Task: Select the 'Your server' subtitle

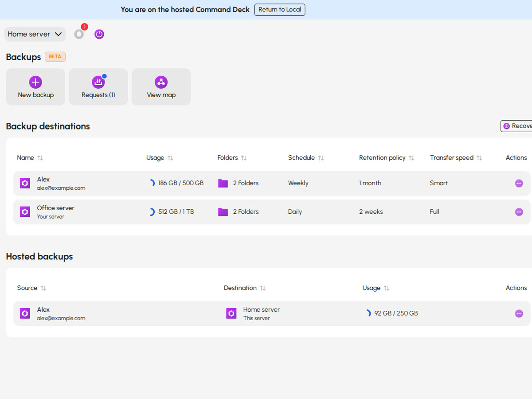Action: pyautogui.click(x=51, y=217)
